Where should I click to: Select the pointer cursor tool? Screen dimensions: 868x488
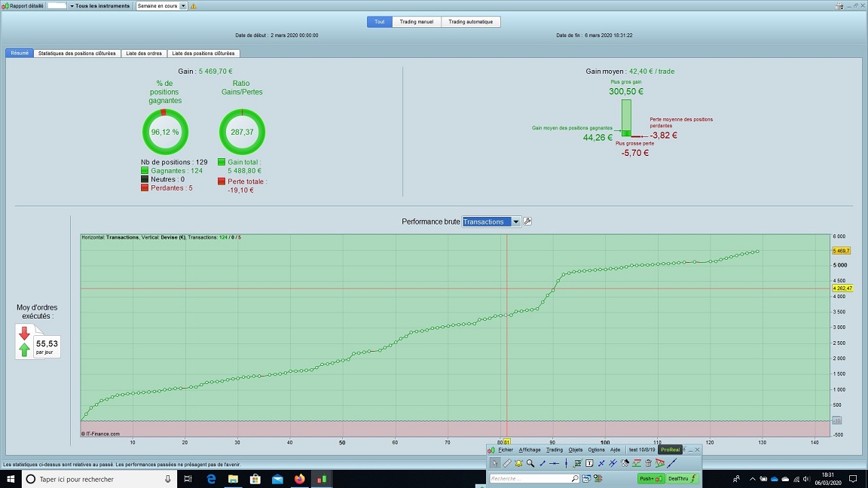click(x=495, y=463)
